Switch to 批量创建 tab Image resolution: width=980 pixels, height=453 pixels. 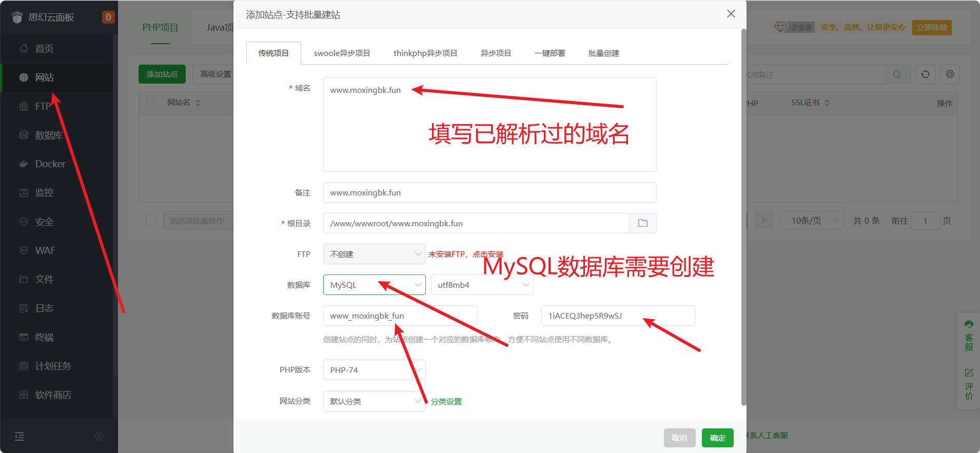tap(604, 53)
